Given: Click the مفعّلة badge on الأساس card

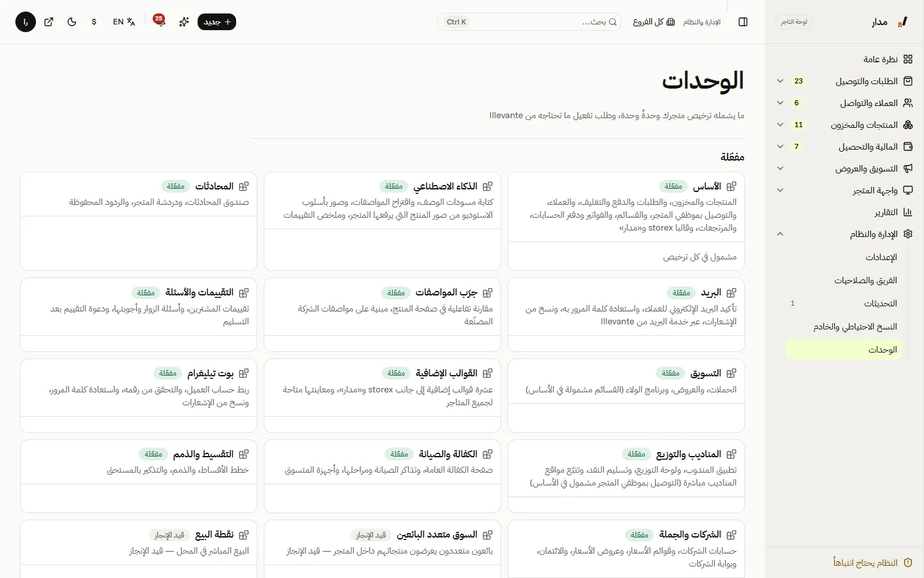Looking at the screenshot, I should tap(673, 186).
